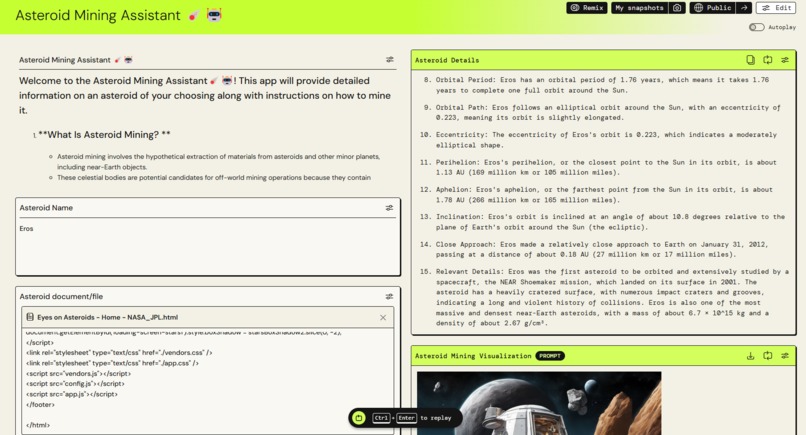Click the 'Asteroid document/file' label
This screenshot has width=806, height=435.
click(61, 296)
